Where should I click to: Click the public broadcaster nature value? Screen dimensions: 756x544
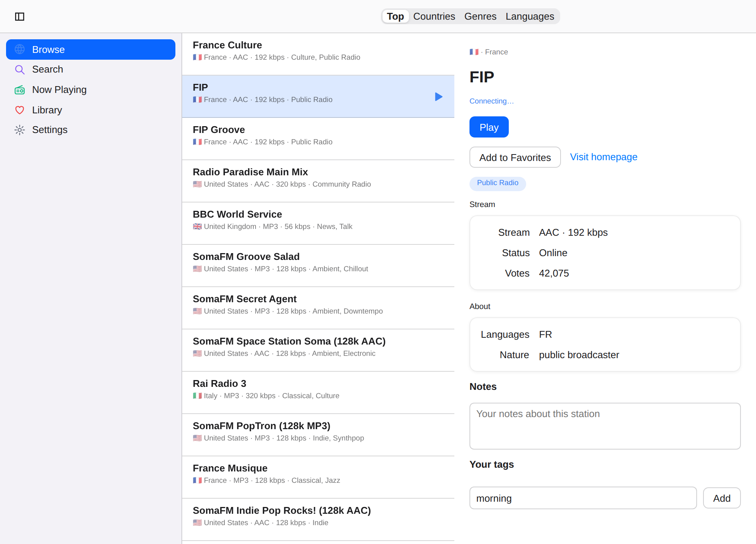pyautogui.click(x=579, y=355)
